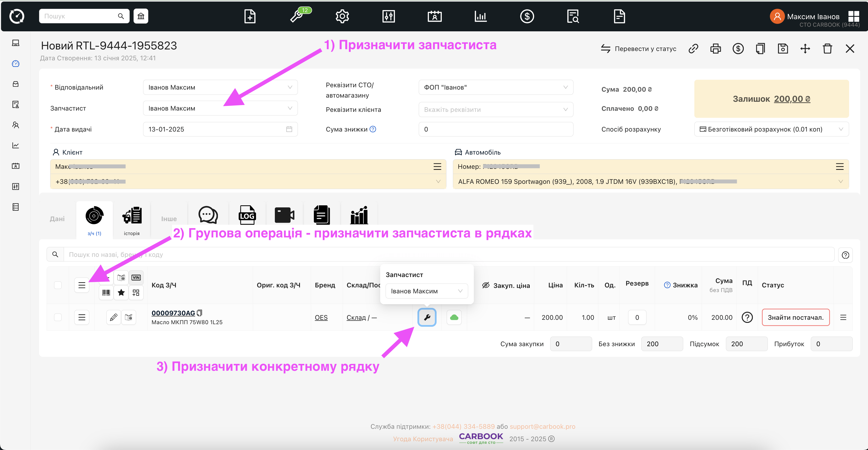Viewport: 868px width, 450px height.
Task: Open the VIN lookup icon
Action: 136,277
